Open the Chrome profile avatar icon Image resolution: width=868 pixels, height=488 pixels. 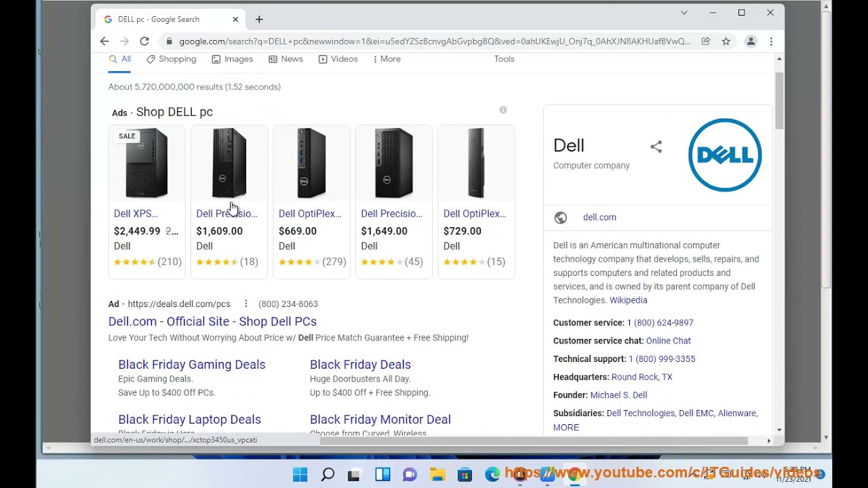coord(751,41)
